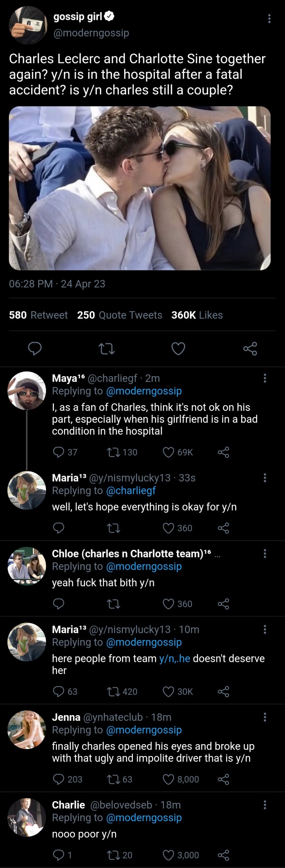Viewport: 285px width, 868px height.
Task: View the 360K Likes list
Action: [197, 315]
